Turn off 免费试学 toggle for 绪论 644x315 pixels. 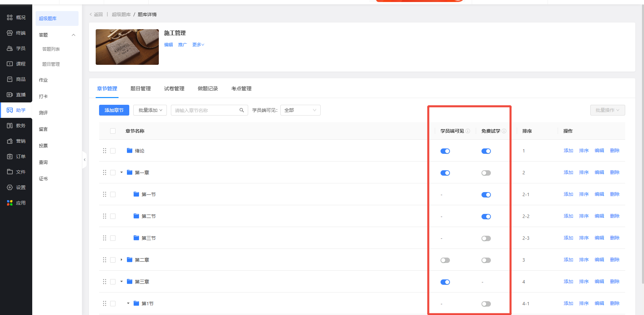click(486, 151)
